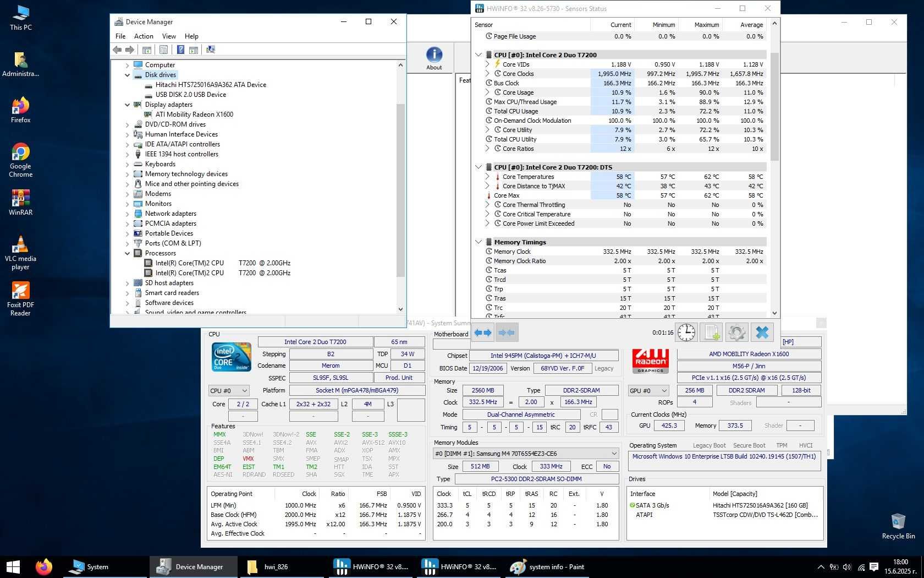The image size is (924, 578).
Task: Click the About info icon in HWiNFO
Action: click(x=434, y=58)
